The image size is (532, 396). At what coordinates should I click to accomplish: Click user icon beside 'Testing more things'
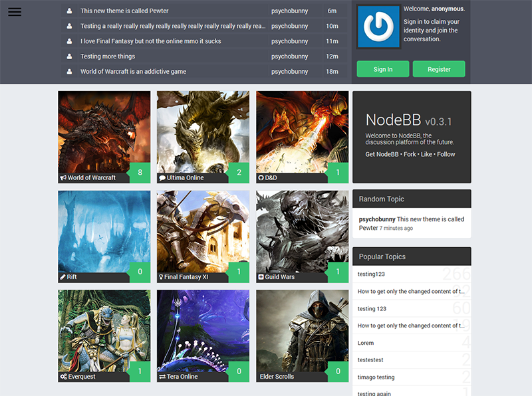(x=69, y=56)
